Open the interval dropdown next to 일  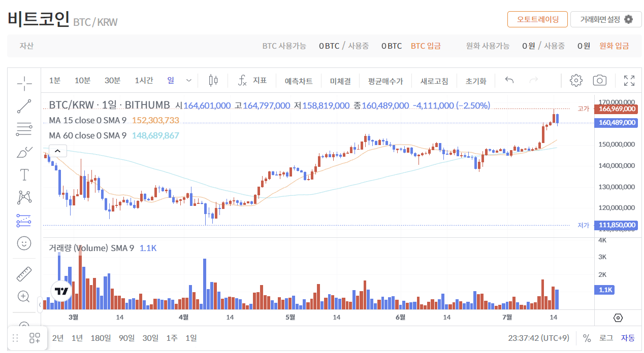188,80
